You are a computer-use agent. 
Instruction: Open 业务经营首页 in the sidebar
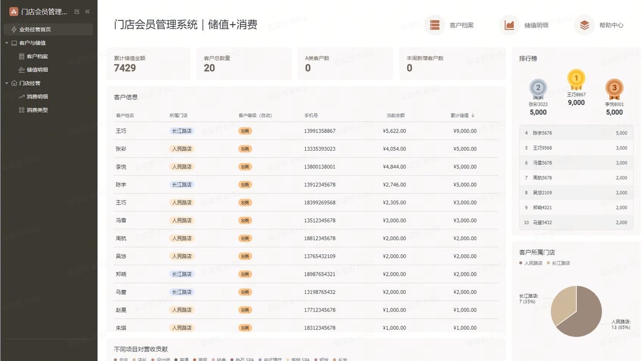click(48, 30)
